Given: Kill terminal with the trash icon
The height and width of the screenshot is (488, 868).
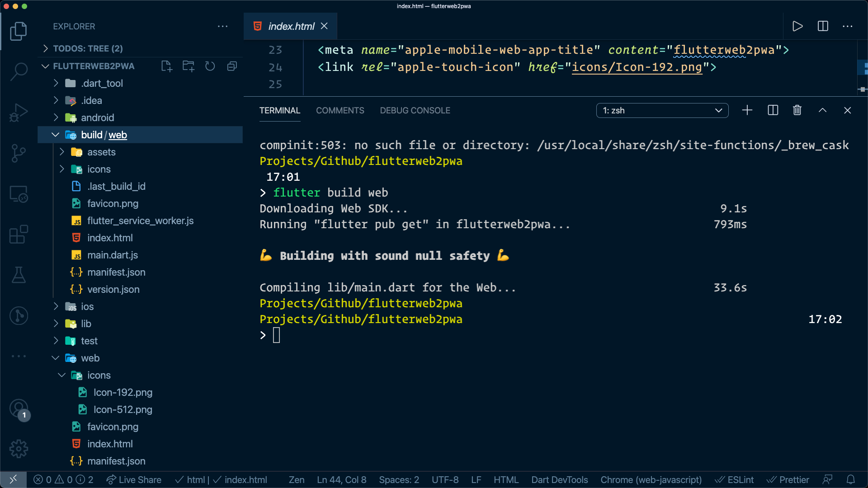Looking at the screenshot, I should (x=797, y=110).
